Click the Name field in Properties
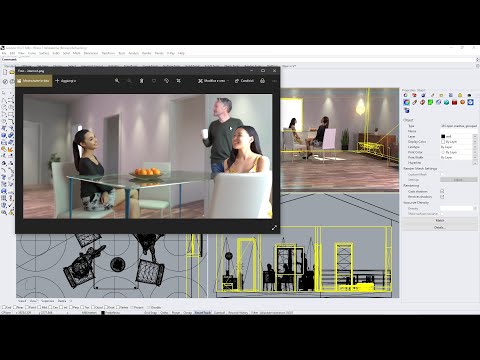Image resolution: width=480 pixels, height=360 pixels. tap(459, 131)
